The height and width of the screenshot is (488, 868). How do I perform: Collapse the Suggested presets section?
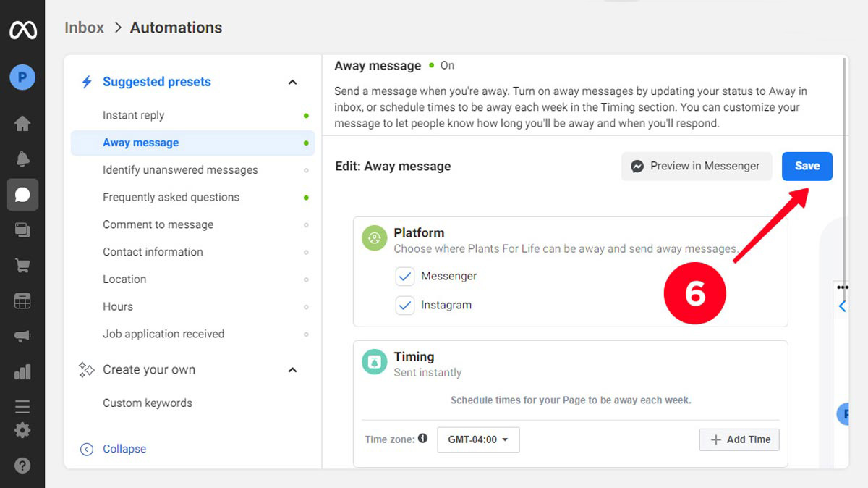[292, 83]
